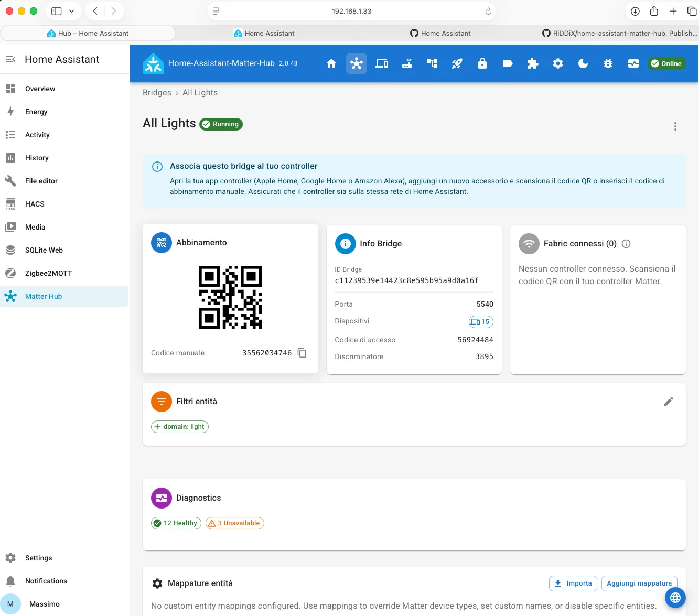Image resolution: width=699 pixels, height=616 pixels.
Task: Open the tab group dropdown arrow
Action: [72, 11]
